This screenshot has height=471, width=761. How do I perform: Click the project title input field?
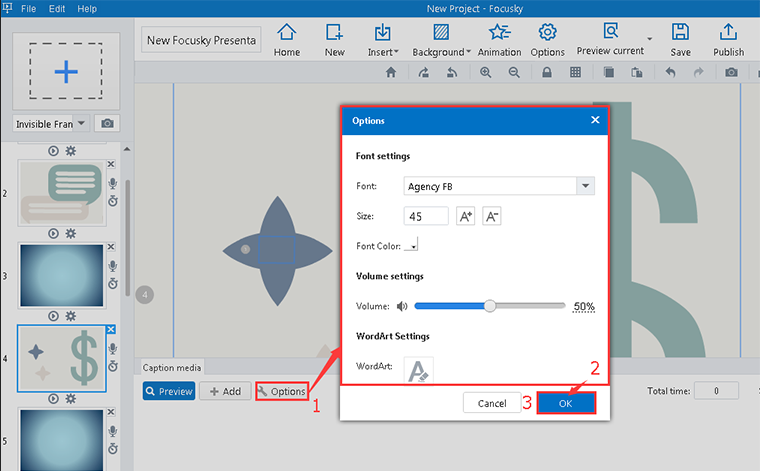coord(201,40)
